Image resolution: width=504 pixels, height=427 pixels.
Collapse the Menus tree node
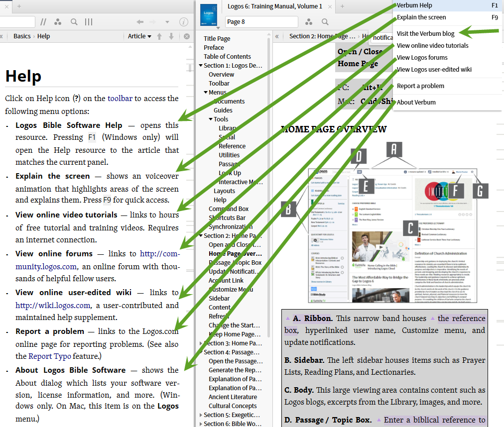[206, 92]
